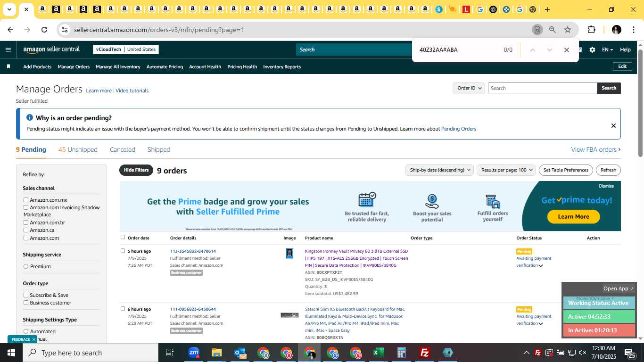Screen dimensions: 644x362
Task: Open the tab search dropdown at top left
Action: coord(9,9)
